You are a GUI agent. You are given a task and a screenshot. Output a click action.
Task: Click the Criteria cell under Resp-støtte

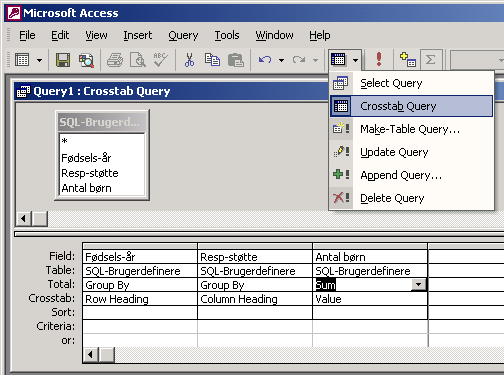pos(255,327)
